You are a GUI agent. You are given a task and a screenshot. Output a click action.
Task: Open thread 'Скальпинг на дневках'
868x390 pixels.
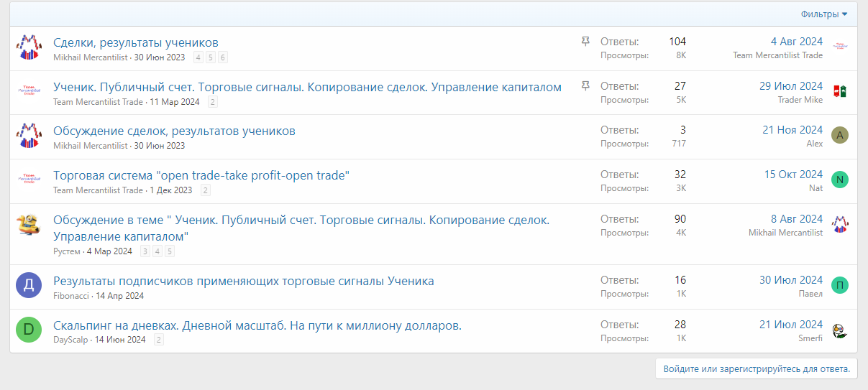257,325
